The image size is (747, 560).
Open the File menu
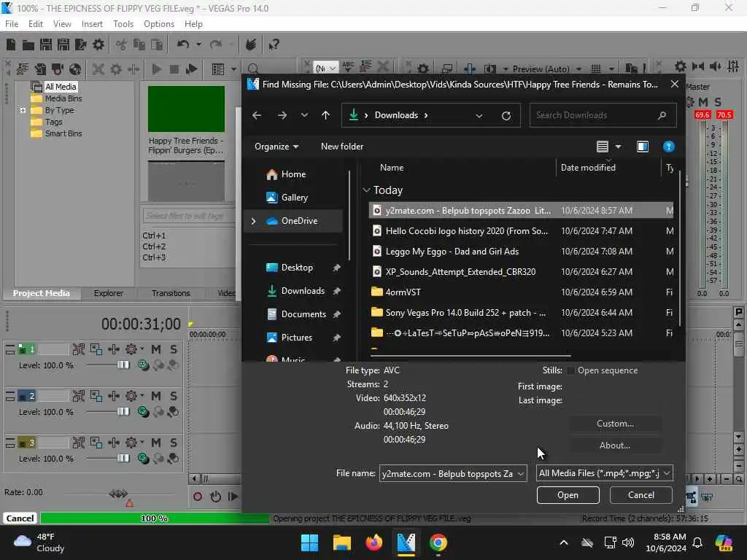point(12,24)
